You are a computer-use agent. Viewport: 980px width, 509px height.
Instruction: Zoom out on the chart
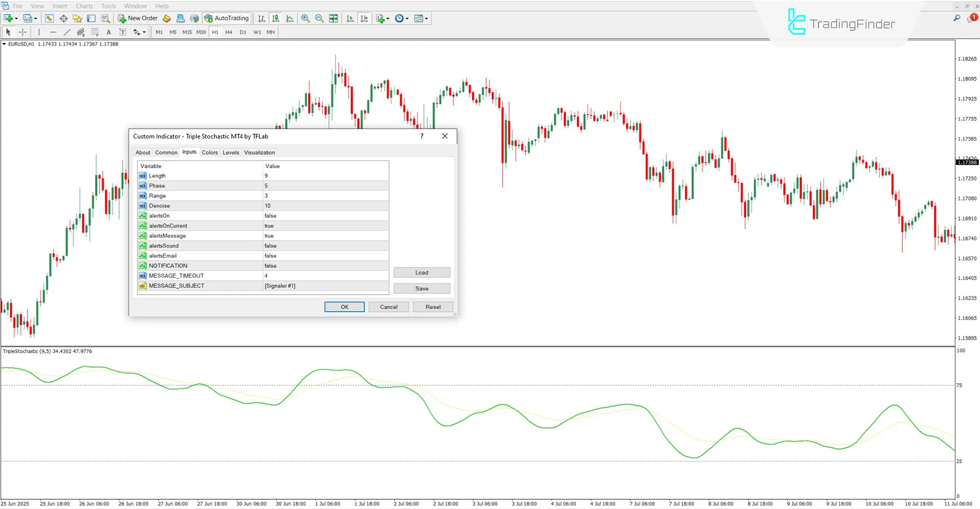(319, 18)
